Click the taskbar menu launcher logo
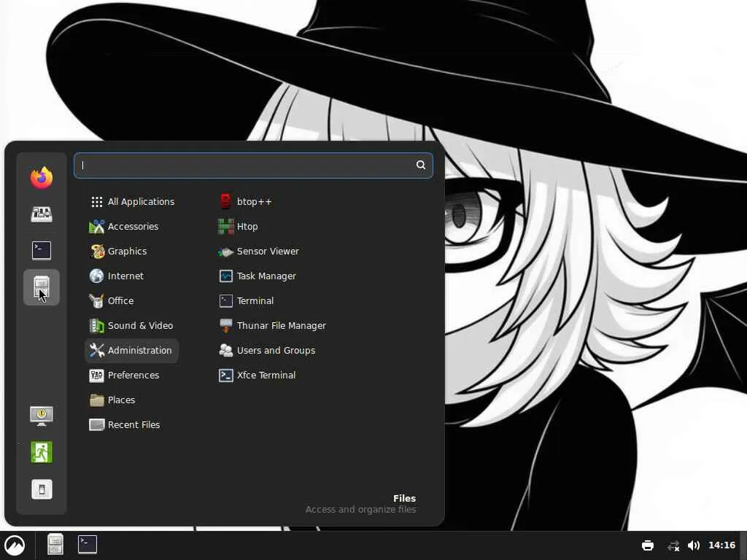 [x=15, y=545]
